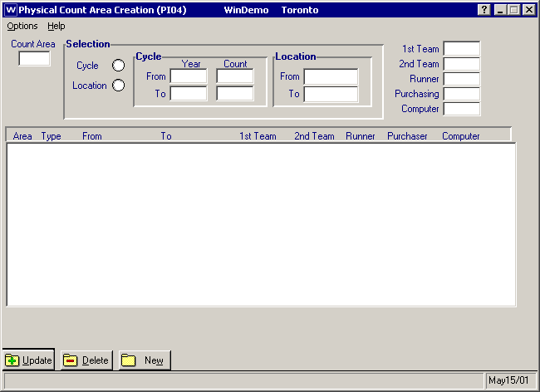Click the Cycle From Year field
This screenshot has width=540, height=392.
pyautogui.click(x=189, y=76)
